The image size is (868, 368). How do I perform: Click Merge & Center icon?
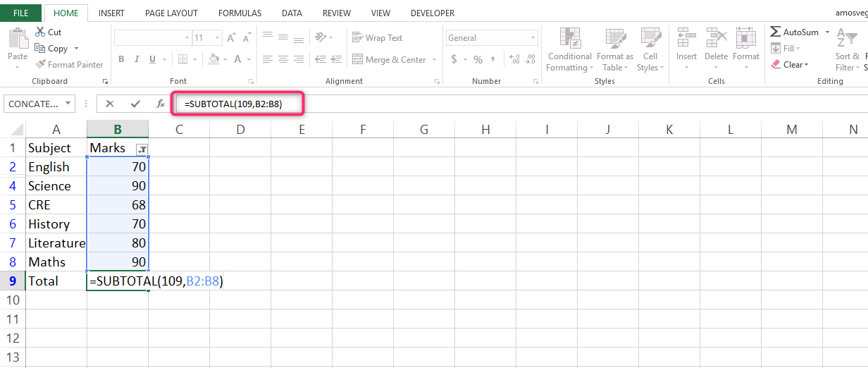(x=358, y=60)
